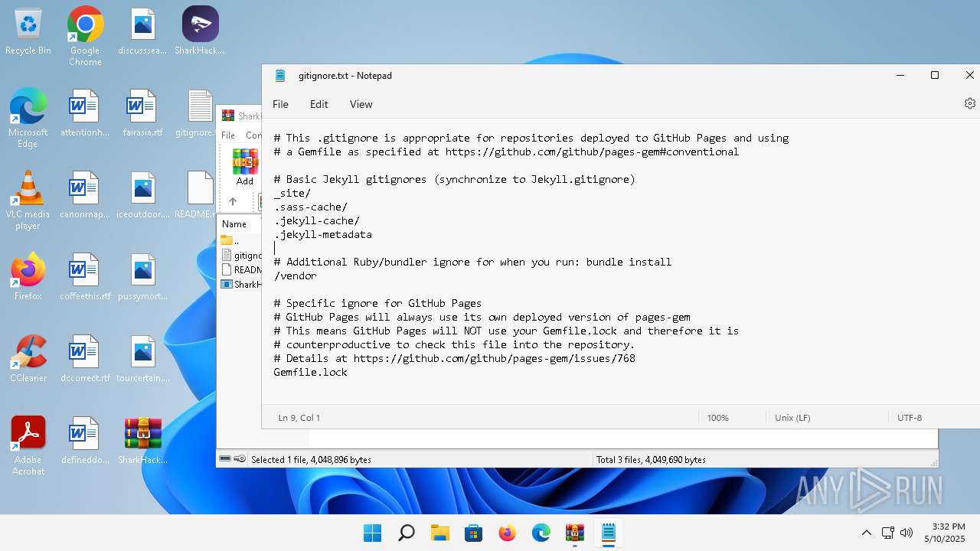Select fairasia.rtf document on desktop
This screenshot has height=551, width=980.
(142, 115)
